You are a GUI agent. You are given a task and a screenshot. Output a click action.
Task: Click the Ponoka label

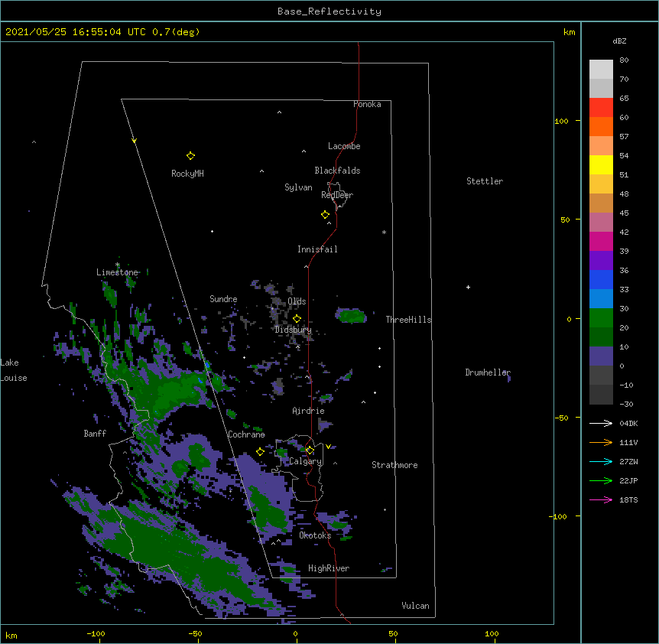(x=367, y=104)
